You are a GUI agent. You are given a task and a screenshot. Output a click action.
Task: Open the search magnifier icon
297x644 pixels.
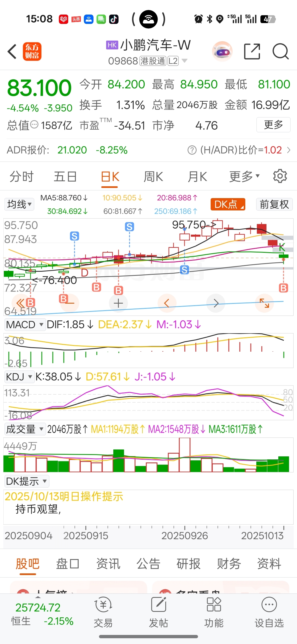point(280,51)
